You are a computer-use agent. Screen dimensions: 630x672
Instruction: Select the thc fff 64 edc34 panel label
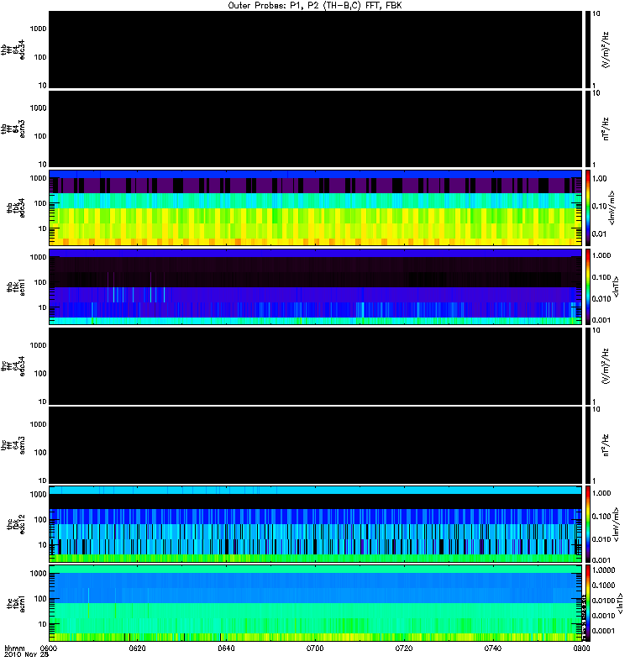[x=13, y=366]
